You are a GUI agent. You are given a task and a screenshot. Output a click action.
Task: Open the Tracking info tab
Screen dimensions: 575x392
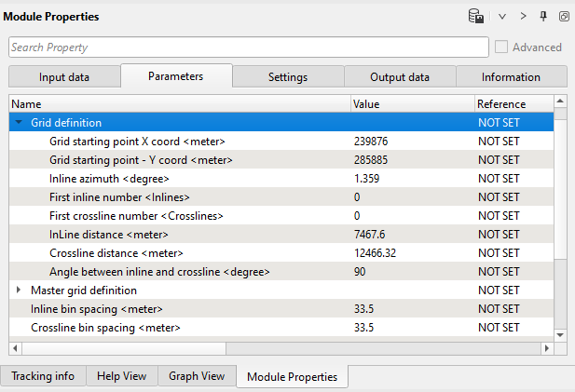[x=43, y=376]
